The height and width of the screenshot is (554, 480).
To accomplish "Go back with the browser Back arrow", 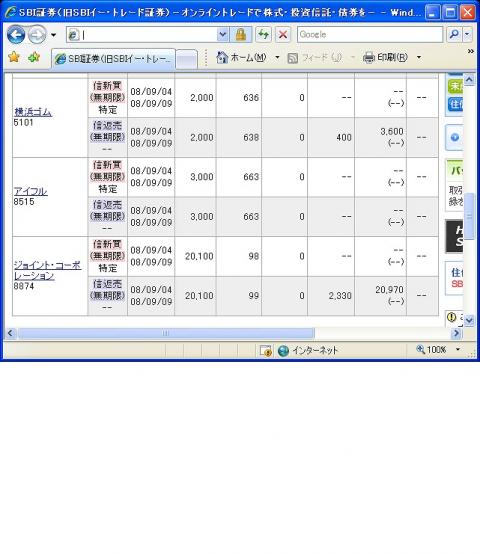I will 16,35.
